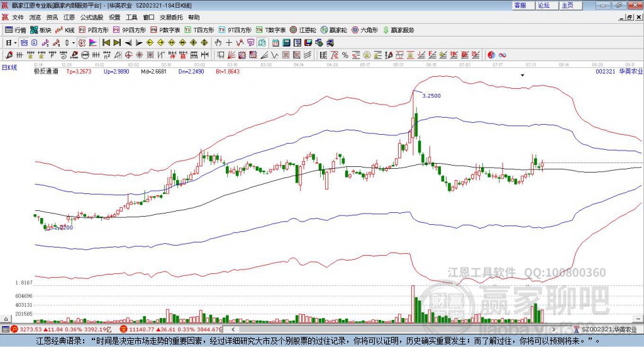Select the percent % tool
This screenshot has height=347, width=644.
click(345, 55)
